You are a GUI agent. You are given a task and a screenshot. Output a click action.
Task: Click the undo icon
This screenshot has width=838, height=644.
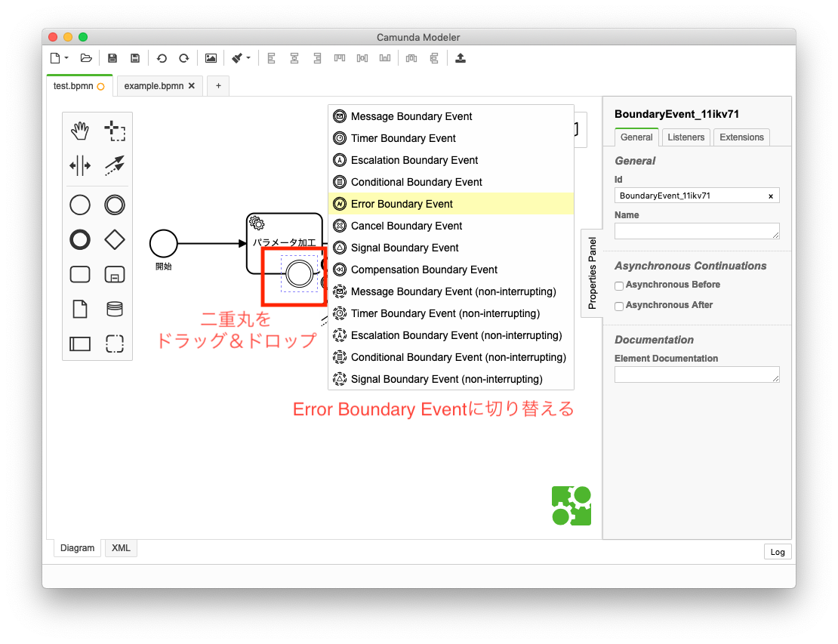coord(162,57)
